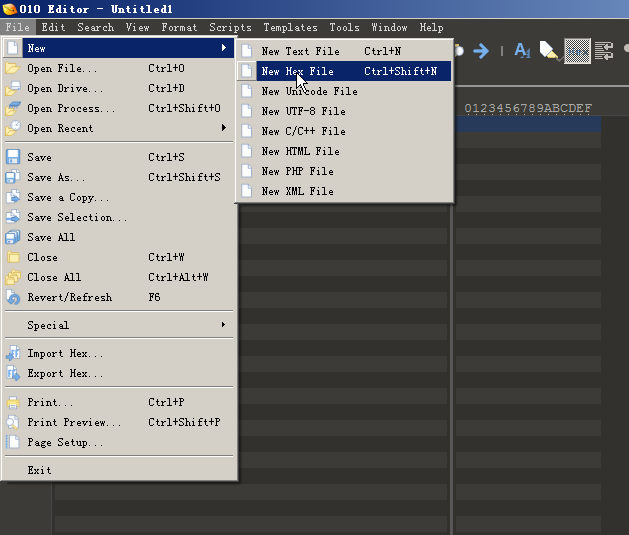Select Open Drive... menu entry

click(x=119, y=88)
